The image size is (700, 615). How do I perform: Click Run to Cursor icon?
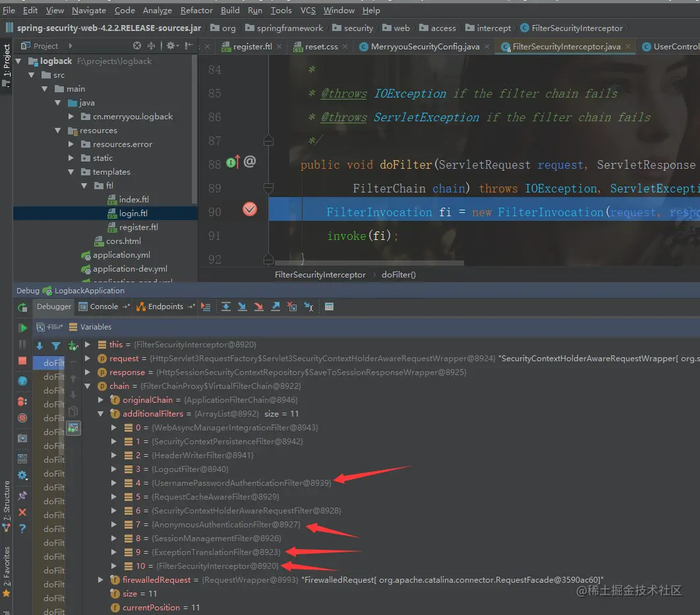pos(308,307)
